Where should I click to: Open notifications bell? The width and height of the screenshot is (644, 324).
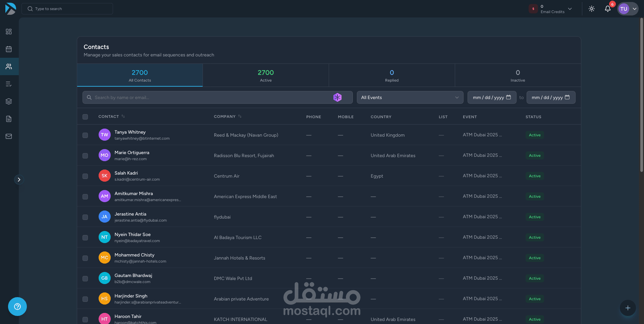pos(607,9)
